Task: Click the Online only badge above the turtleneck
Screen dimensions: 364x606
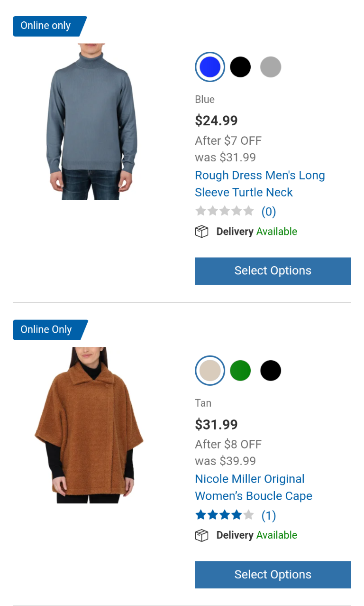Action: click(50, 26)
